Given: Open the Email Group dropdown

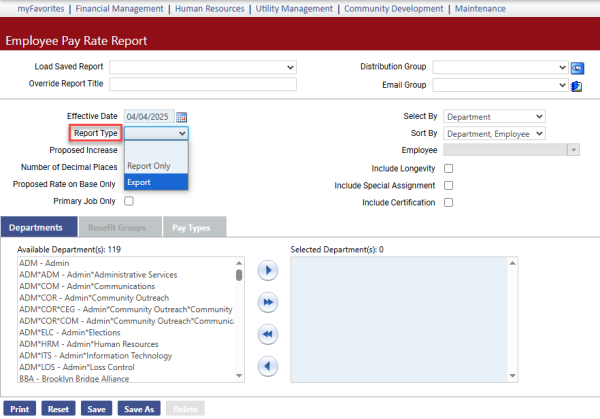Looking at the screenshot, I should pos(500,85).
